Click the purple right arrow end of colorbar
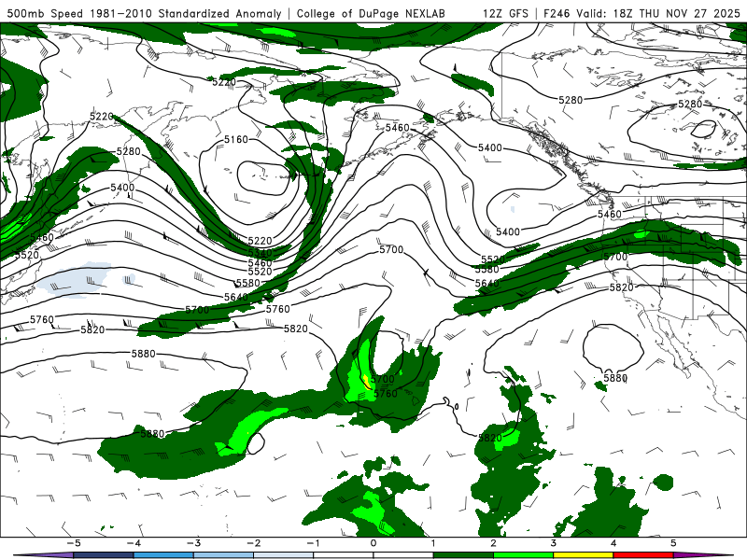The height and width of the screenshot is (560, 747). click(703, 555)
